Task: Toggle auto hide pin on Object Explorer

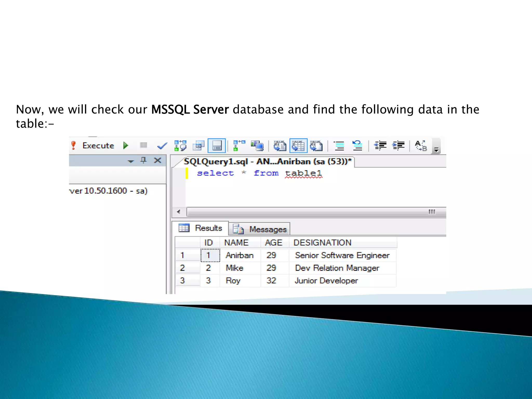Action: (143, 160)
